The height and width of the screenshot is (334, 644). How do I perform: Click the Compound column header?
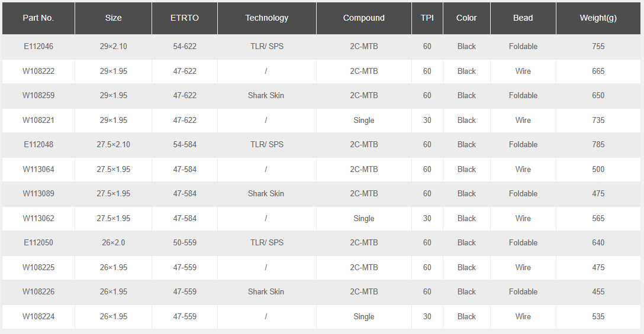click(363, 18)
